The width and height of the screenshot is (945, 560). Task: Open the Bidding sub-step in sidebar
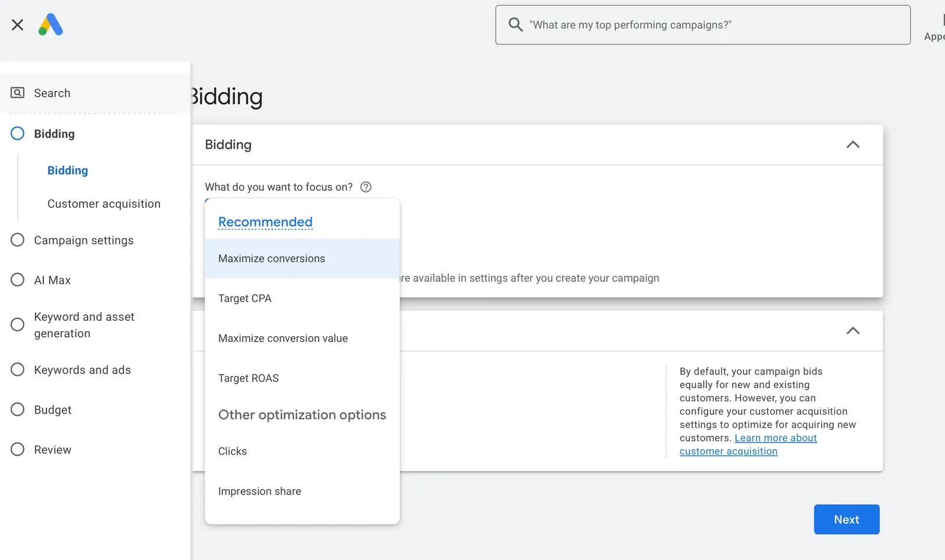coord(68,171)
